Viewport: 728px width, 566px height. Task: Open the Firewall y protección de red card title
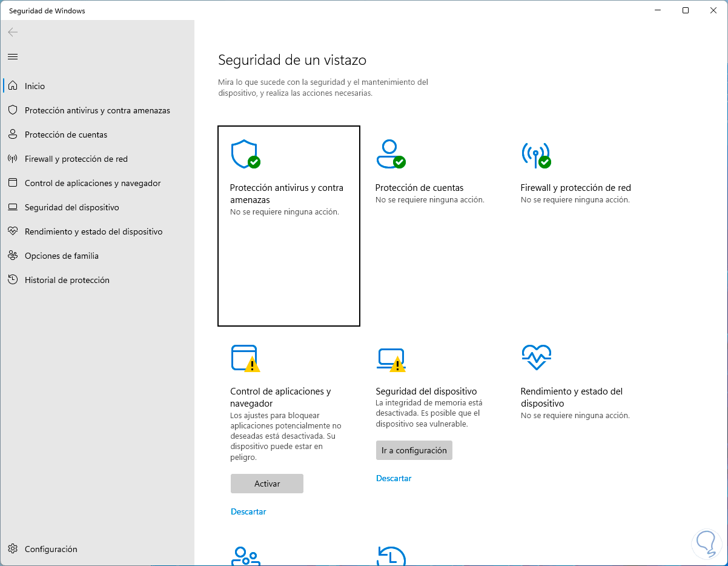click(x=576, y=188)
